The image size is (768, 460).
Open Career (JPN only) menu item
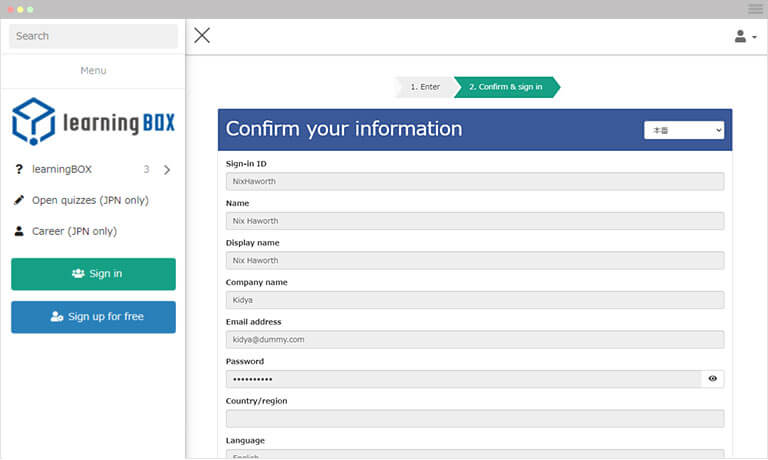click(74, 231)
